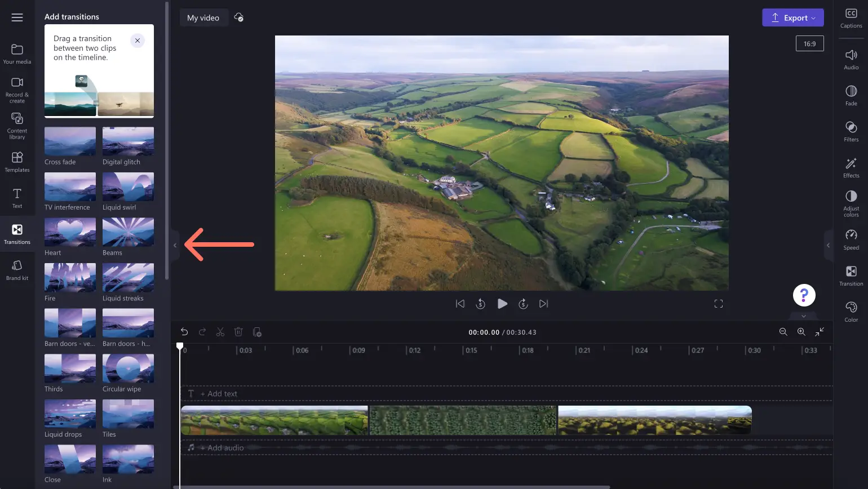The height and width of the screenshot is (489, 868).
Task: Skip forward five seconds
Action: [x=523, y=304]
